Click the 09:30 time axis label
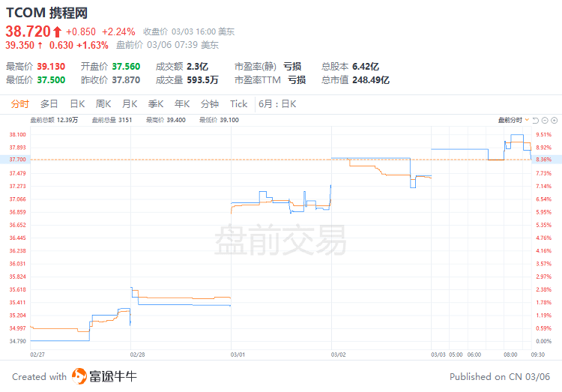 537,355
